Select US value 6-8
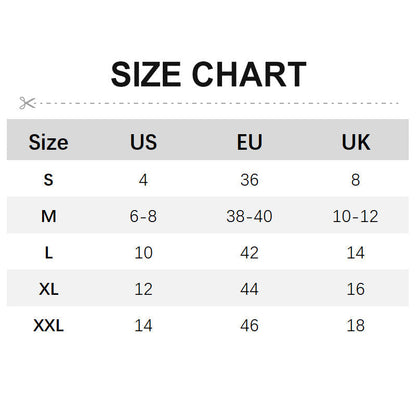Image resolution: width=416 pixels, height=416 pixels. [x=143, y=216]
